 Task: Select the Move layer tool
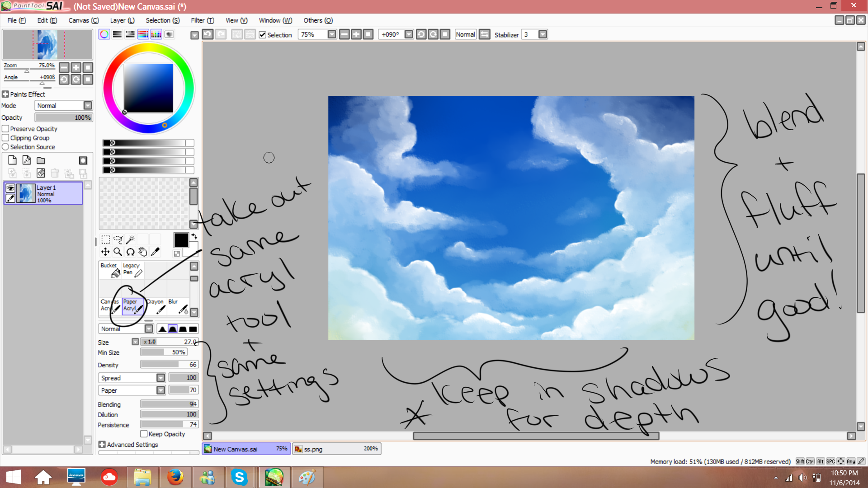(x=105, y=252)
